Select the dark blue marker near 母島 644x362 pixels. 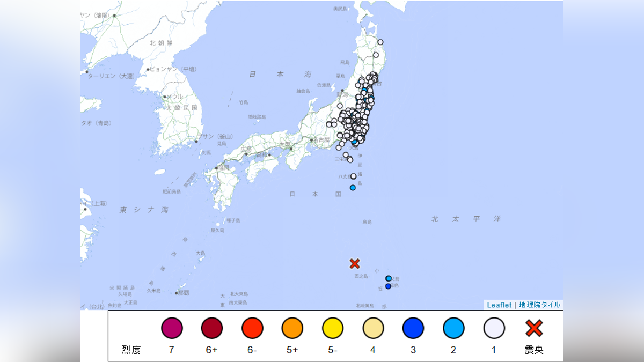[x=388, y=286]
